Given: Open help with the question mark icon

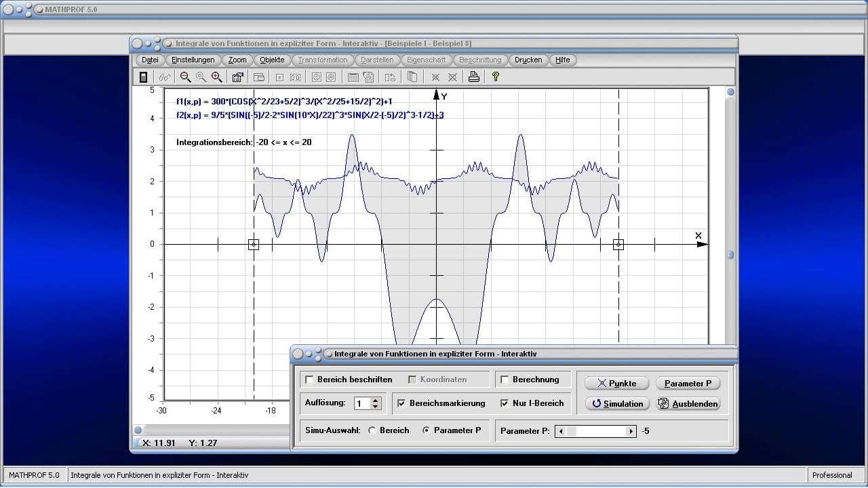Looking at the screenshot, I should (496, 77).
